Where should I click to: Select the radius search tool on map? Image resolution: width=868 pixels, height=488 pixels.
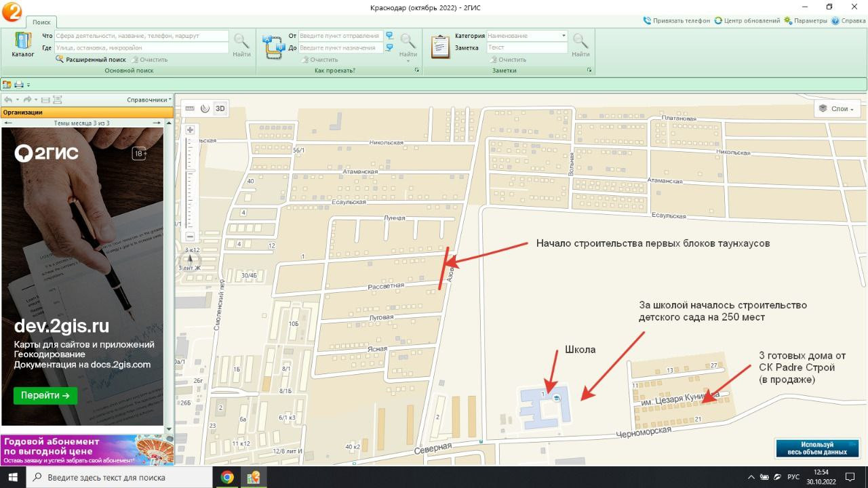click(205, 108)
